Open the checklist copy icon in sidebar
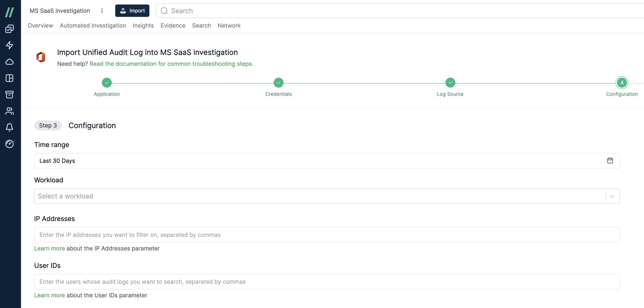 coord(9,29)
